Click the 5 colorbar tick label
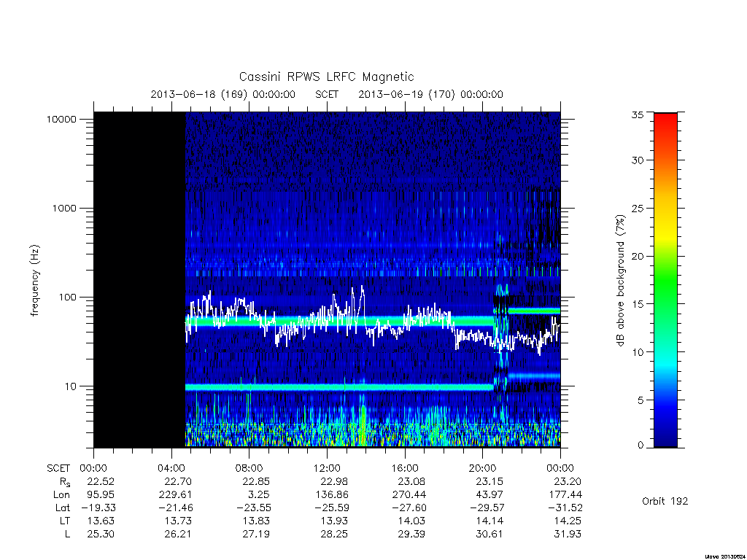This screenshot has width=747, height=560. [640, 400]
